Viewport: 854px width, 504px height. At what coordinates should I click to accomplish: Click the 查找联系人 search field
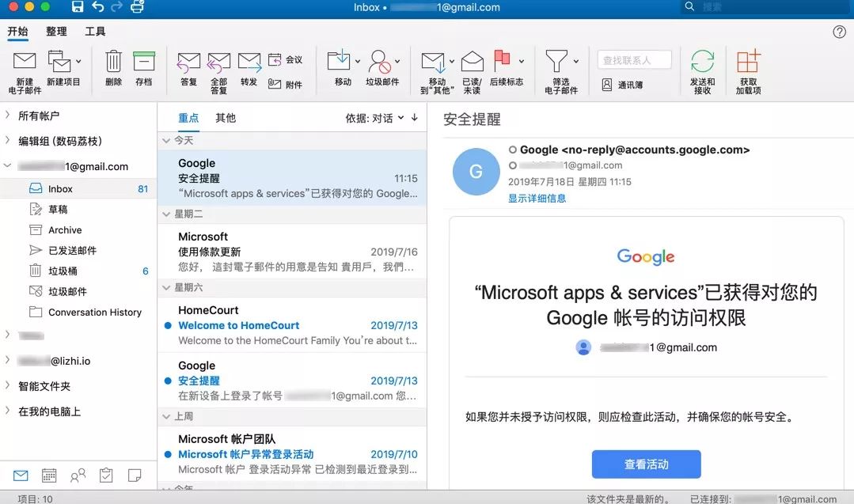635,60
